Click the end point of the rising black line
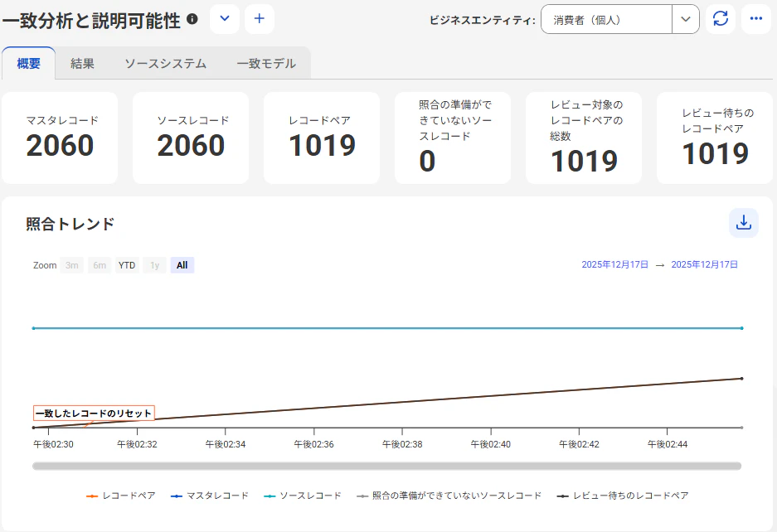Screen dimensions: 777x532 coord(742,379)
